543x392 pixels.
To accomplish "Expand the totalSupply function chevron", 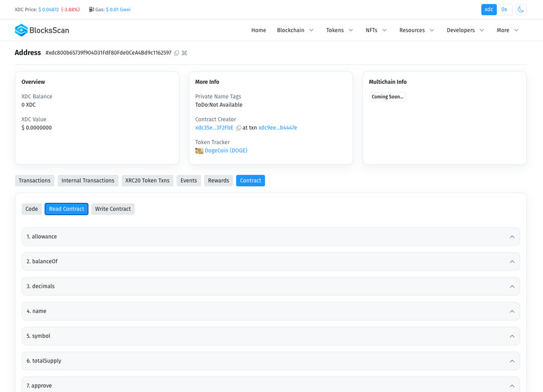I will pos(512,361).
